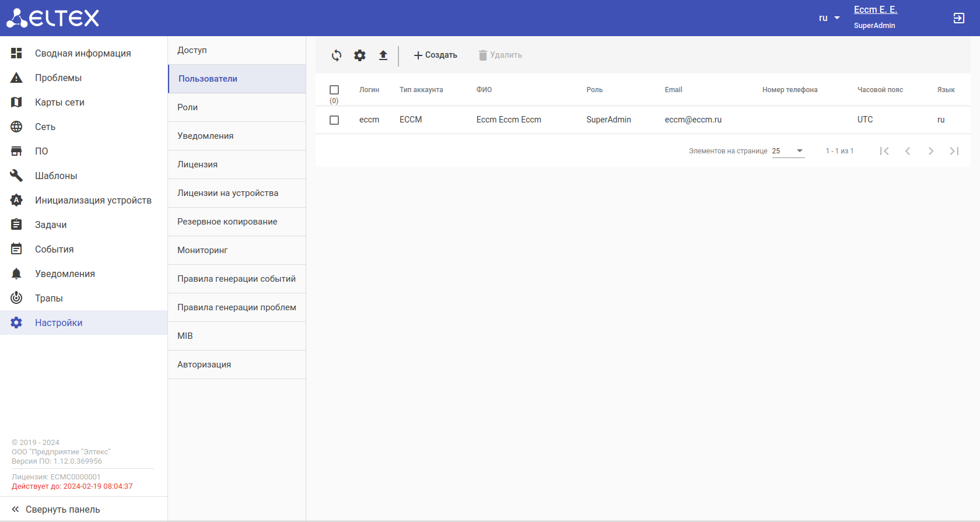The width and height of the screenshot is (980, 522).
Task: Open the MIB settings tab
Action: point(185,336)
